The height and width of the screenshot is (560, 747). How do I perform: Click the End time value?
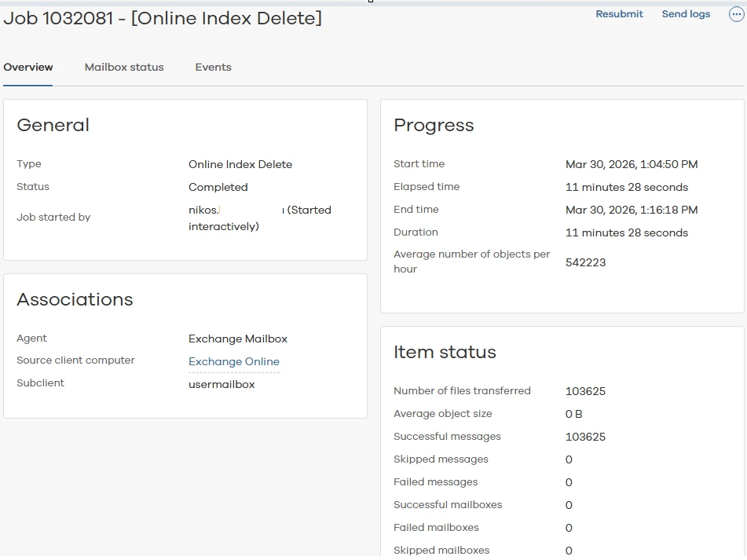point(632,210)
